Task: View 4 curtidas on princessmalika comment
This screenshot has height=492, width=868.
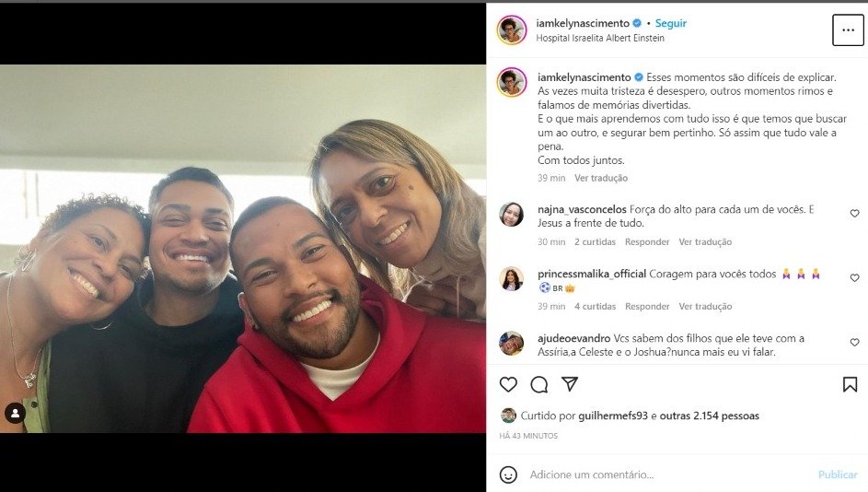Action: coord(596,307)
